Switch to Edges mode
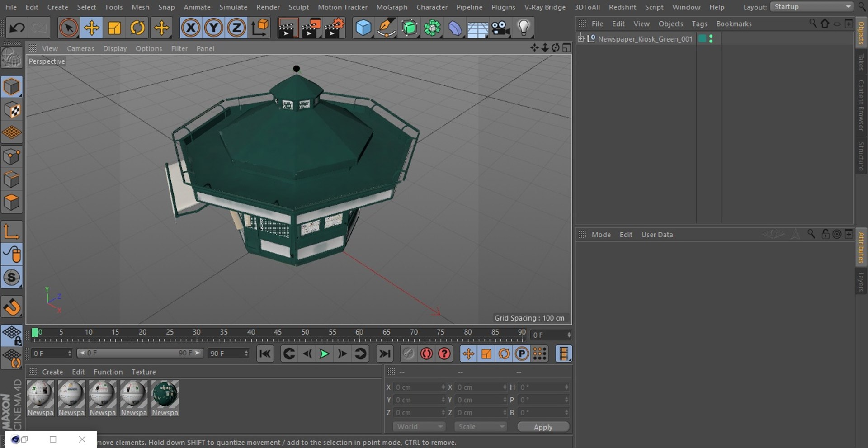Viewport: 868px width, 448px height. 12,179
